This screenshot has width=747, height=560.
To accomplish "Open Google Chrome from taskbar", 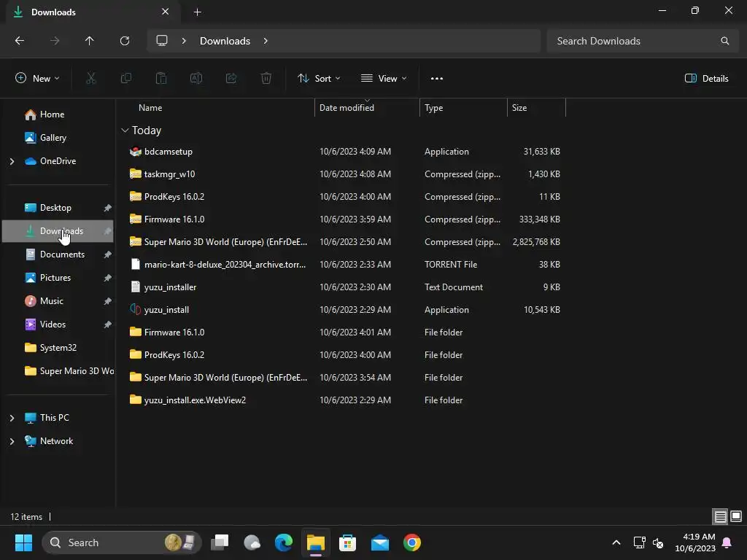I will (x=412, y=542).
